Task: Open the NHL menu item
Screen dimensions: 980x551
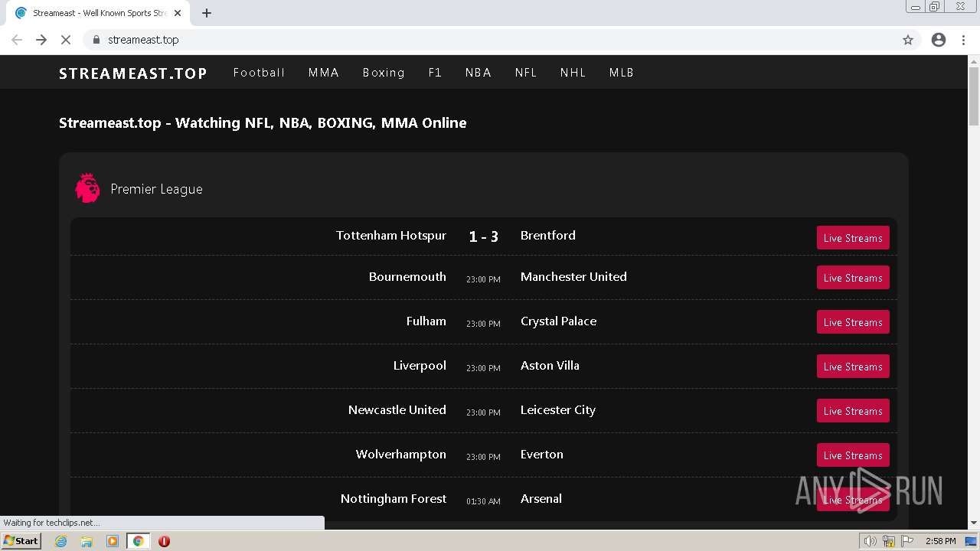Action: click(x=573, y=73)
